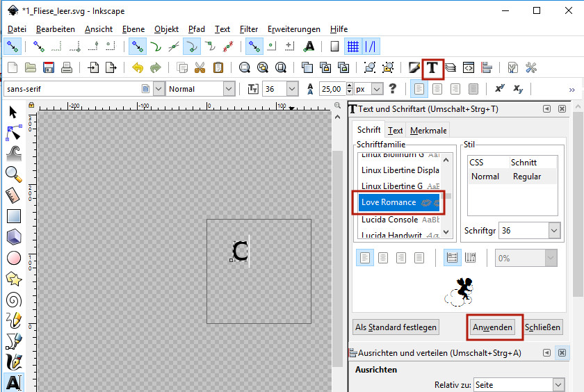The image size is (584, 392).
Task: Select the text tool in toolbox
Action: (x=14, y=383)
